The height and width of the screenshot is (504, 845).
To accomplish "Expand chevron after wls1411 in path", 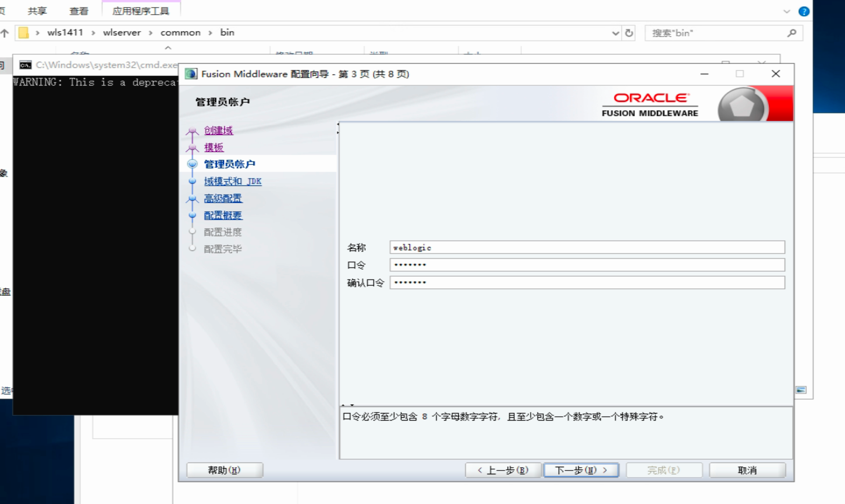I will [x=93, y=33].
